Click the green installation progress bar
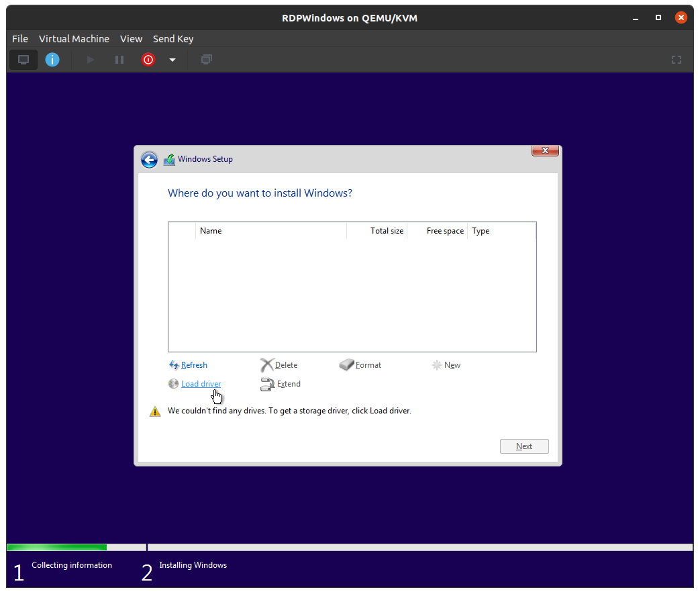The image size is (700, 594). (57, 547)
